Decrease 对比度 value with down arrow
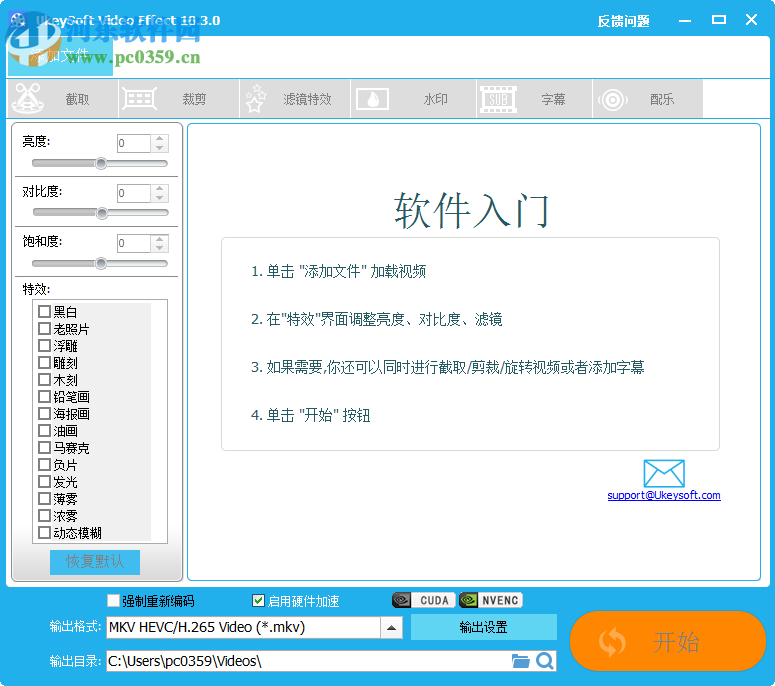Viewport: 775px width, 686px height. click(160, 198)
